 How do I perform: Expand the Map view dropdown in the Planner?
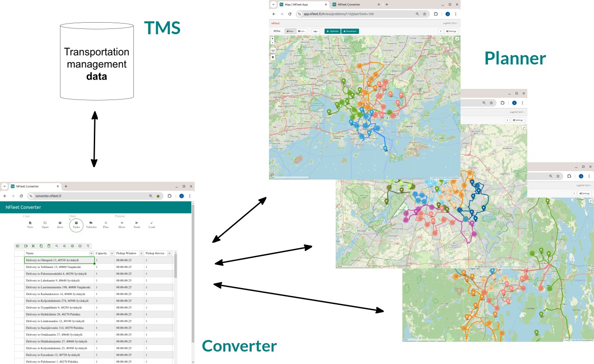290,31
